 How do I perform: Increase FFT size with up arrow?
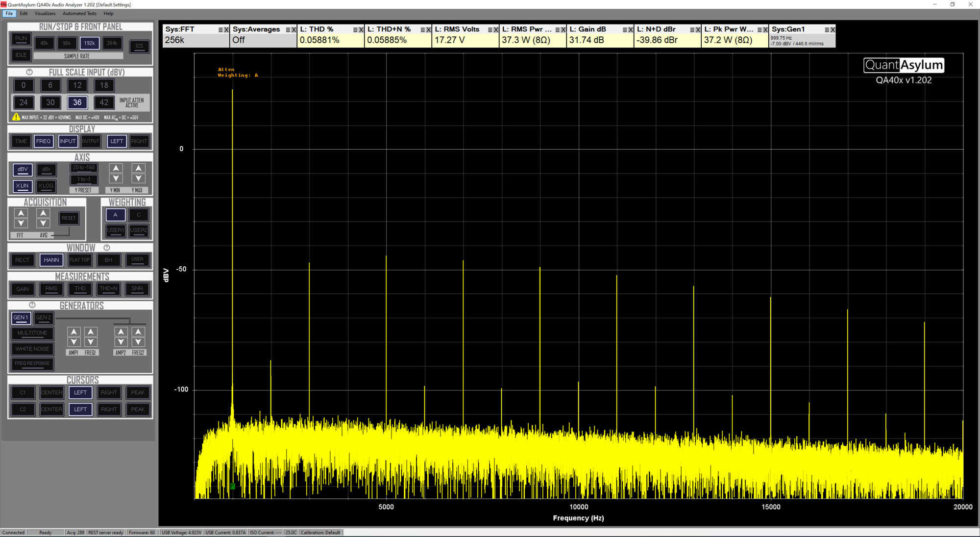click(21, 213)
